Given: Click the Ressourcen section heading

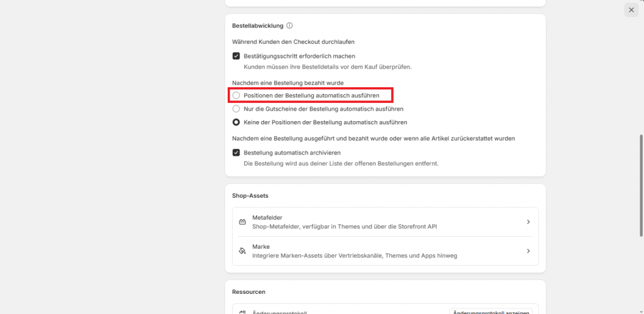Looking at the screenshot, I should tap(248, 292).
